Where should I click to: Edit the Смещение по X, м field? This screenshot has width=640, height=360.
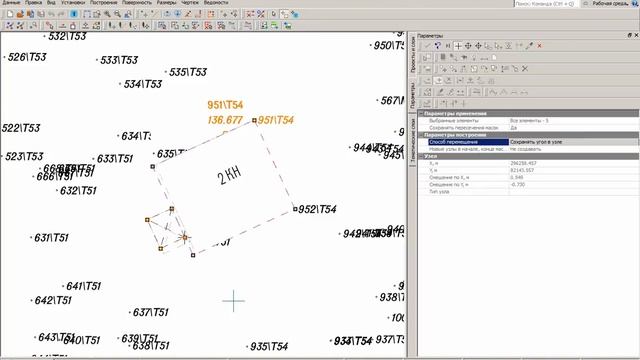pyautogui.click(x=573, y=178)
